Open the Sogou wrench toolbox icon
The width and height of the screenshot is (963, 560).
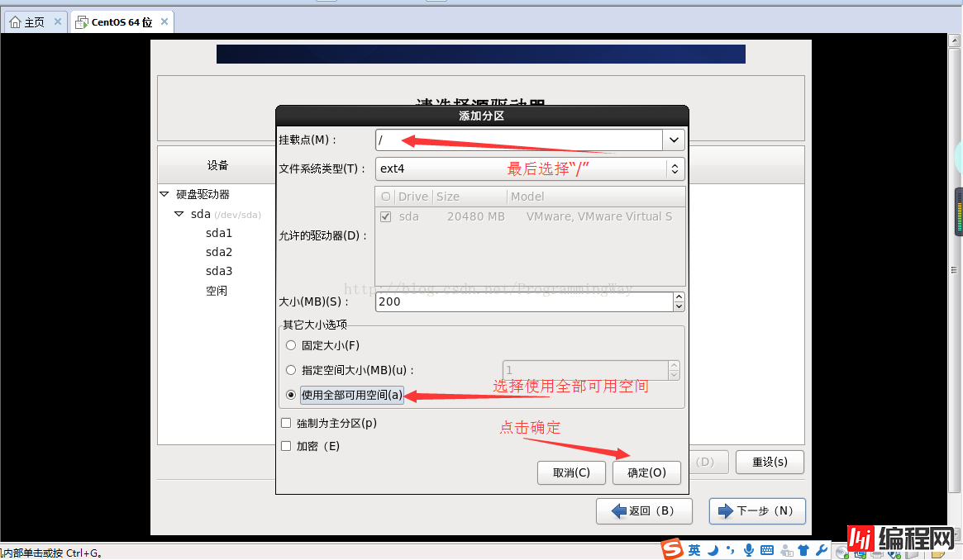(x=821, y=550)
